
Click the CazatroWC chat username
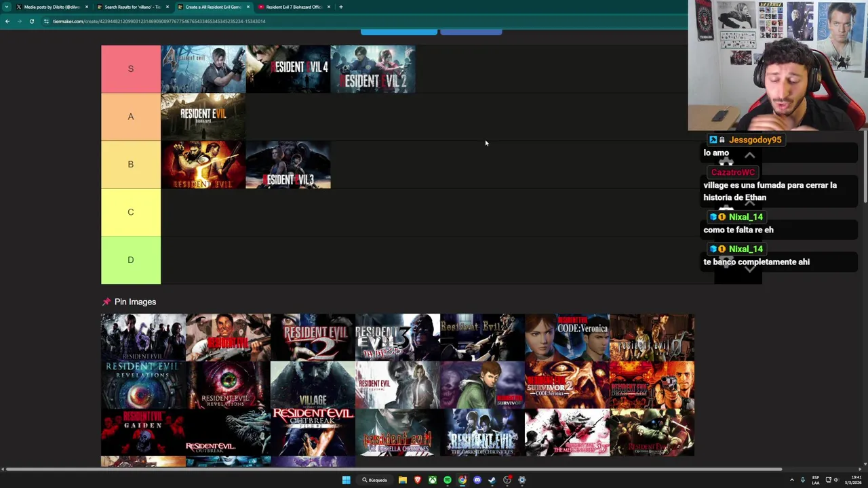click(732, 172)
